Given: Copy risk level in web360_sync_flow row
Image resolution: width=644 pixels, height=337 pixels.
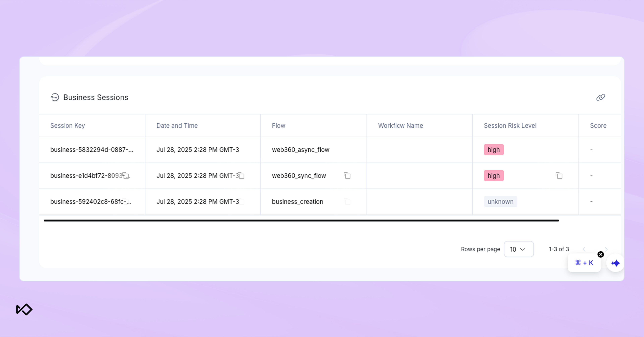Looking at the screenshot, I should 559,176.
